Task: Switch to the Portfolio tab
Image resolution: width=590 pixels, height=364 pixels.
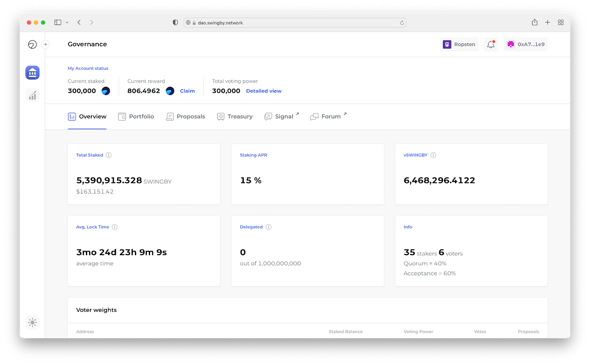Action: coord(136,117)
